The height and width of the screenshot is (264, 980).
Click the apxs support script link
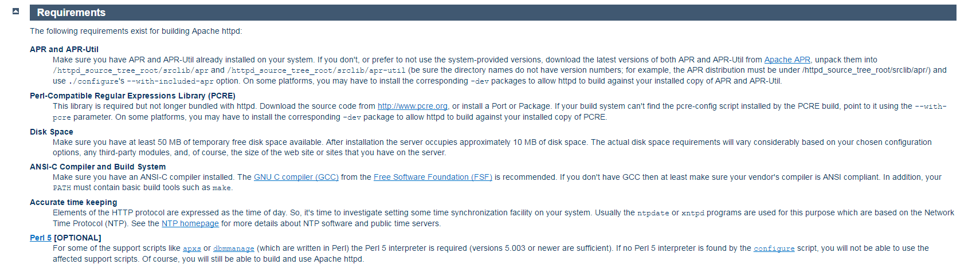(192, 249)
